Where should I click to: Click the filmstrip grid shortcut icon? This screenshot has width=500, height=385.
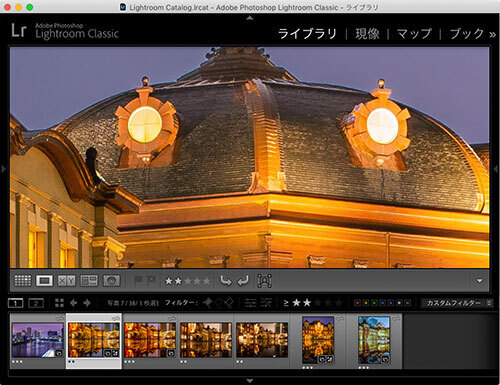[59, 303]
